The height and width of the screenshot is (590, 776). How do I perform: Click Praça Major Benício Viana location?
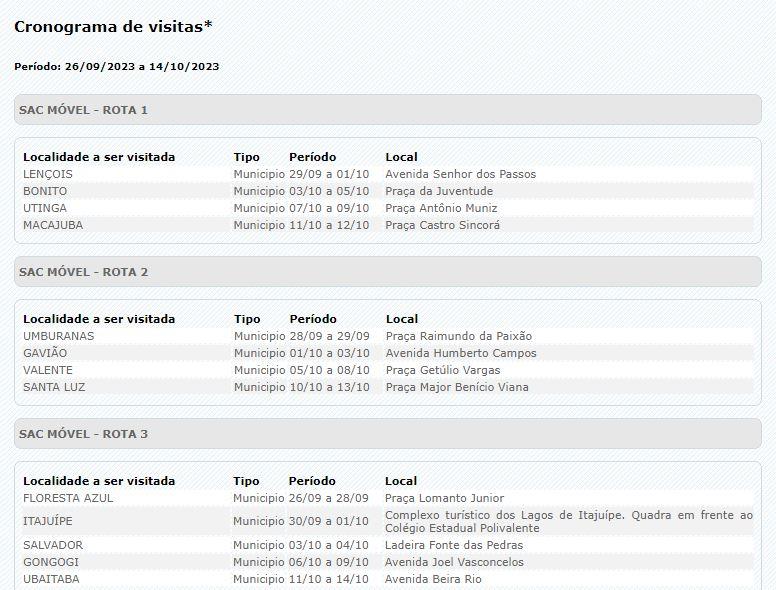457,387
